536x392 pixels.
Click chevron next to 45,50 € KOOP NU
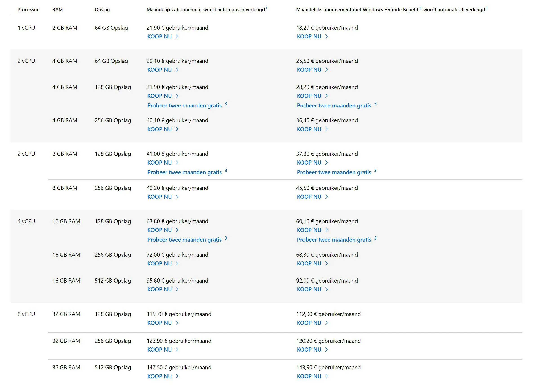click(326, 197)
